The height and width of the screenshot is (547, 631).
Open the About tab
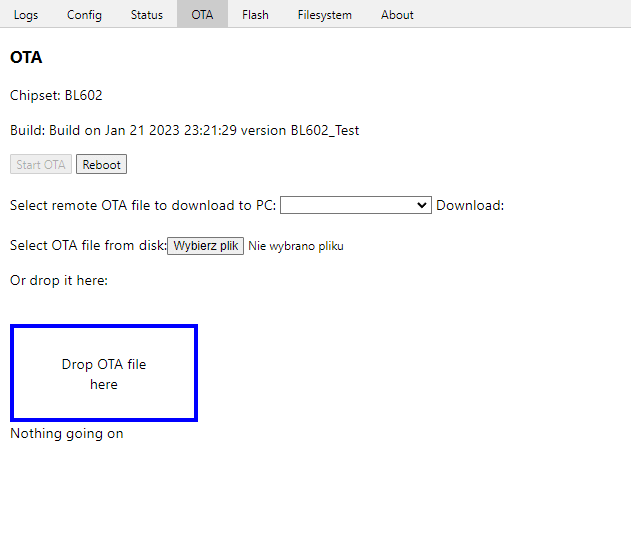[397, 14]
